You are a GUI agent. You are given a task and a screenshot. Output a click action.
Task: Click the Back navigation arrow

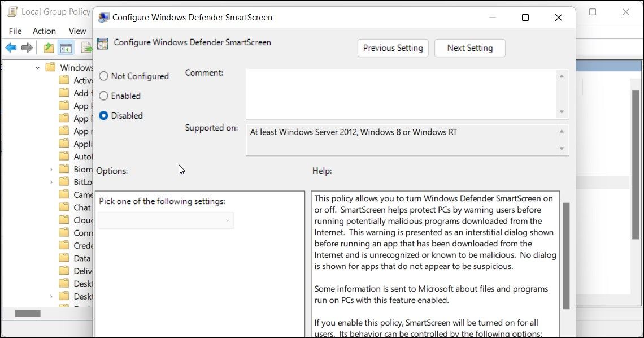pos(10,47)
